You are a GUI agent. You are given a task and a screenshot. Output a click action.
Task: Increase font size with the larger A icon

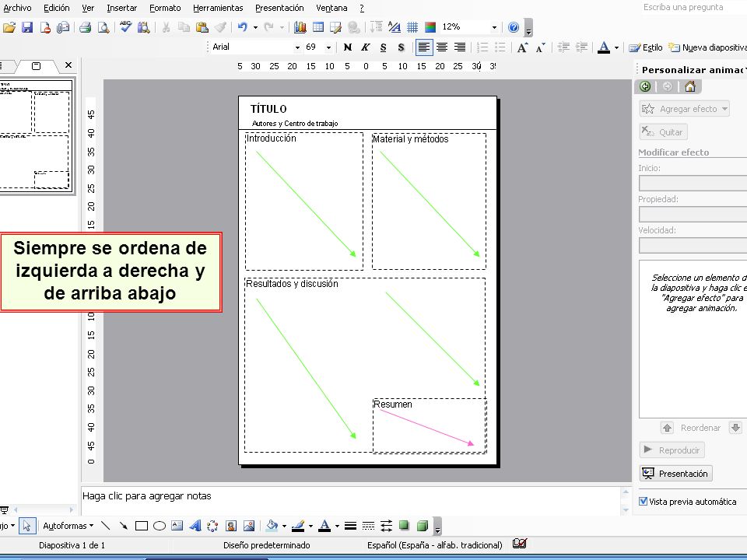coord(523,47)
